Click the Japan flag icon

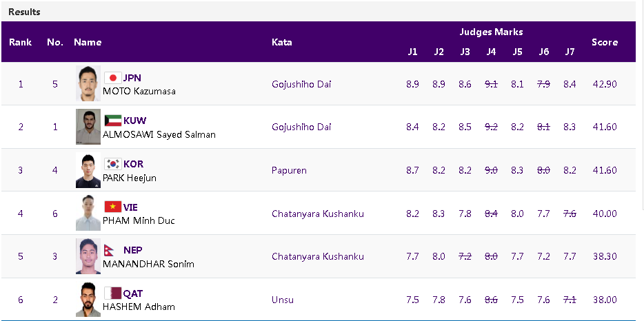pyautogui.click(x=112, y=78)
